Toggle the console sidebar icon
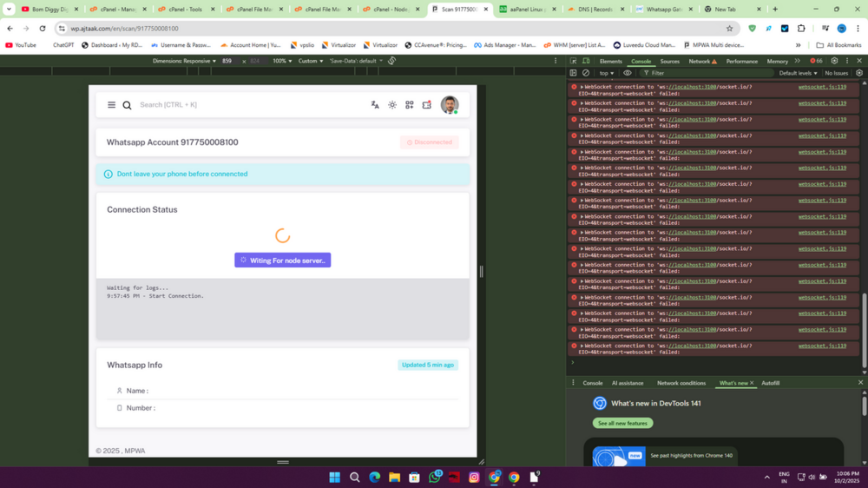The width and height of the screenshot is (868, 488). click(574, 73)
